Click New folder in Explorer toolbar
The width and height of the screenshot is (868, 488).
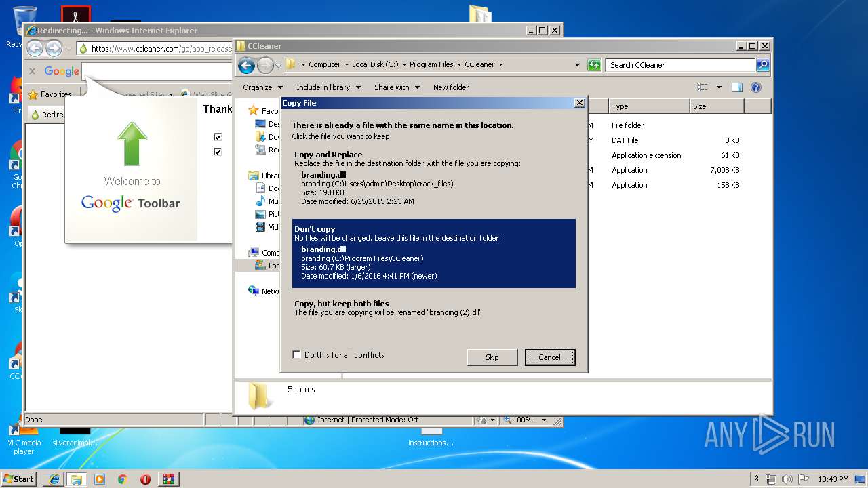tap(451, 87)
